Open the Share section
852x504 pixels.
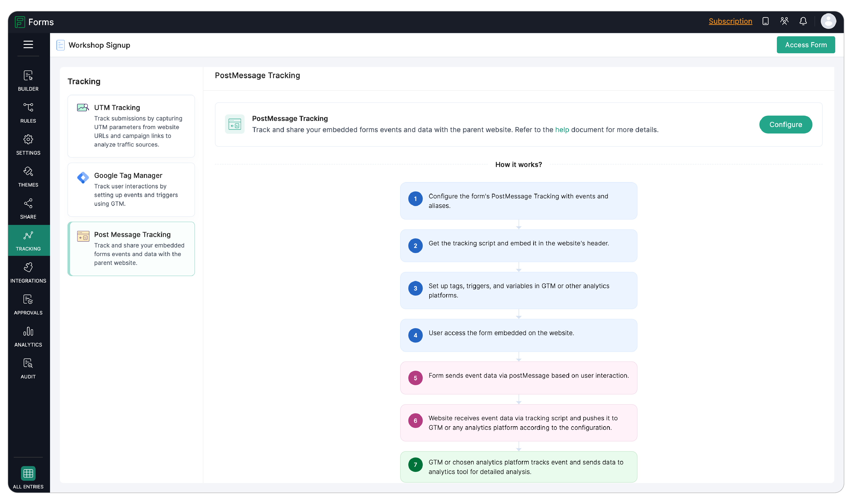(28, 209)
